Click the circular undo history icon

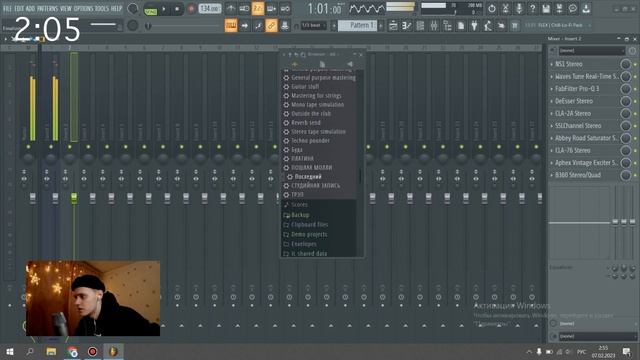(492, 8)
